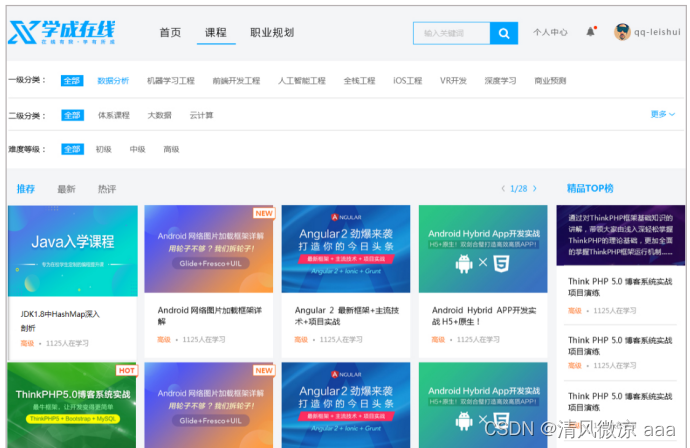Switch to 热评 tab

click(107, 189)
